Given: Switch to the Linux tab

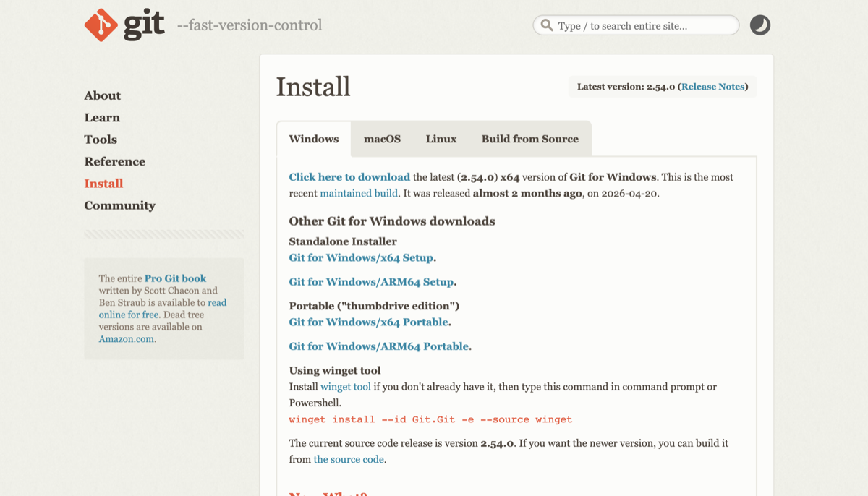Looking at the screenshot, I should point(441,139).
